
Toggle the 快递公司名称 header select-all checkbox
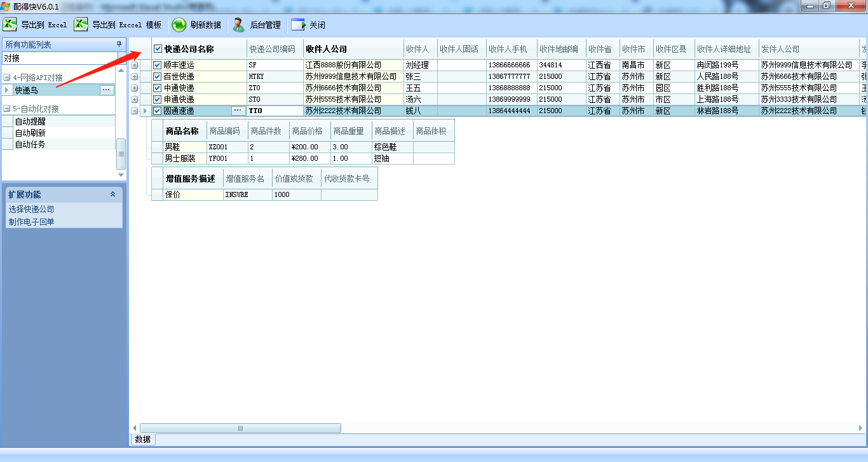[158, 49]
